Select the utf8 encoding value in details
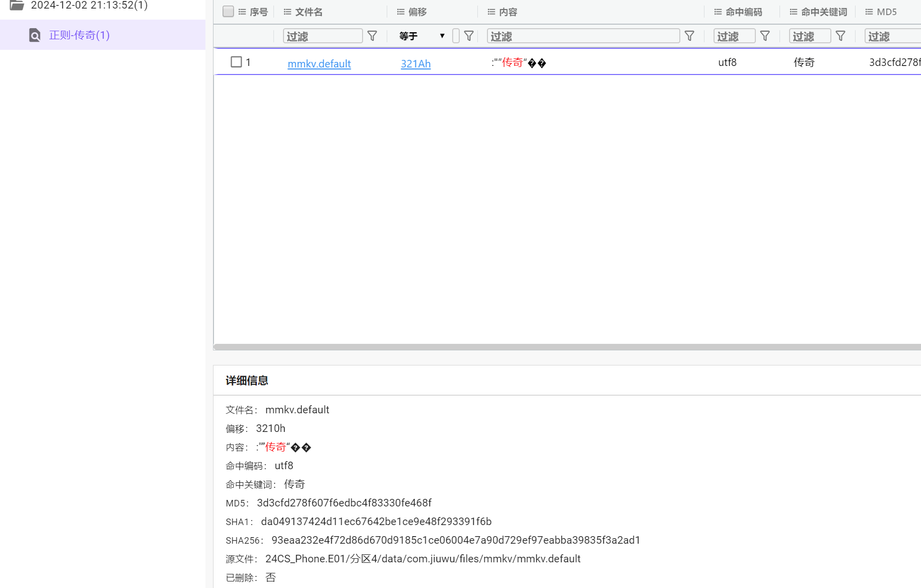Image resolution: width=921 pixels, height=588 pixels. point(284,466)
